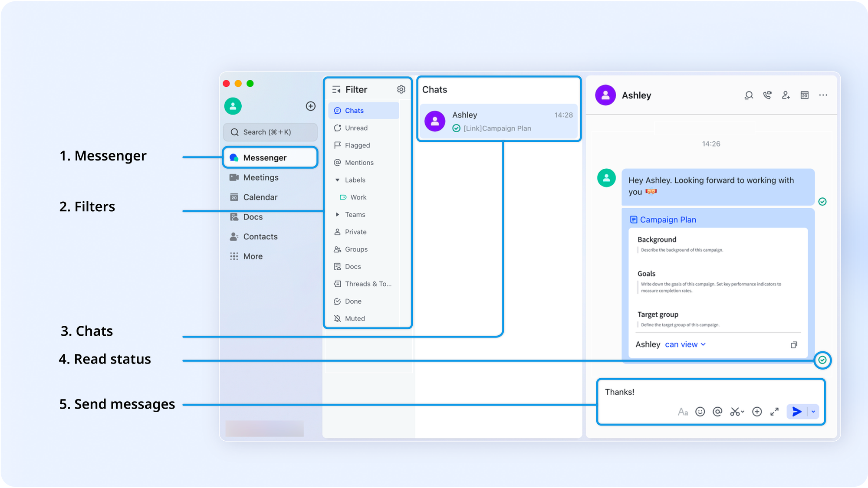Copy the Campaign Plan link icon
Viewport: 868px width, 488px height.
pos(794,345)
